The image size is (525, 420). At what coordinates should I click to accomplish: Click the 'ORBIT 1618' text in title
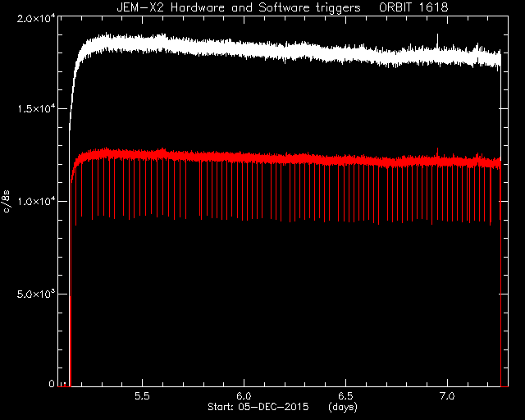(413, 7)
